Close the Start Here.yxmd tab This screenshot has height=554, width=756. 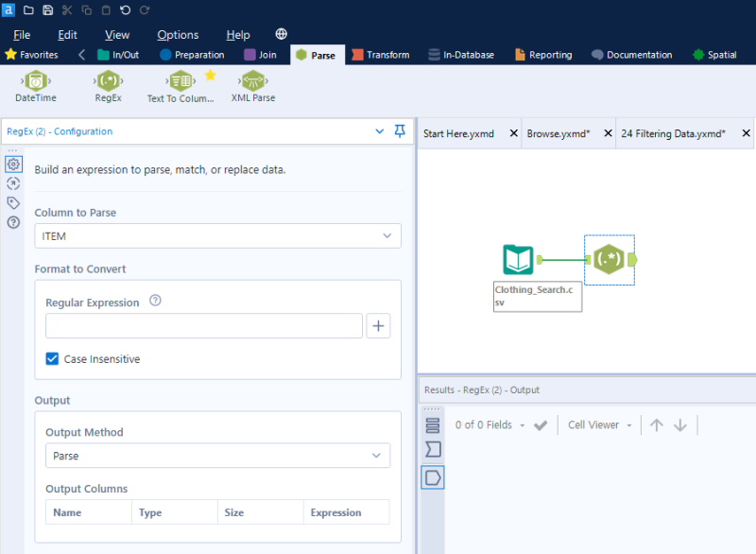514,133
